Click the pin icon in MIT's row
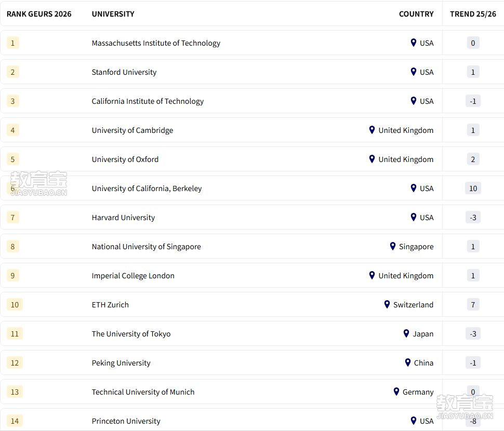Screen dimensions: 504x431 [x=414, y=43]
